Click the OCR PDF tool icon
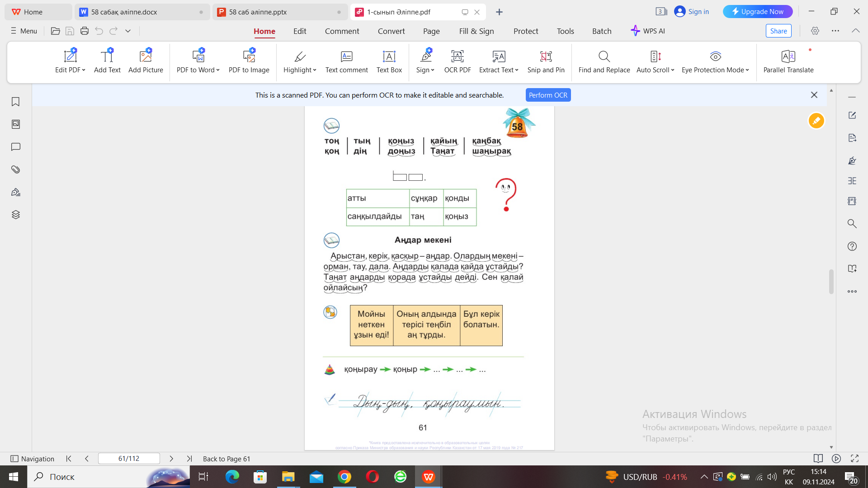Screen dimensions: 868x488 coord(457,56)
